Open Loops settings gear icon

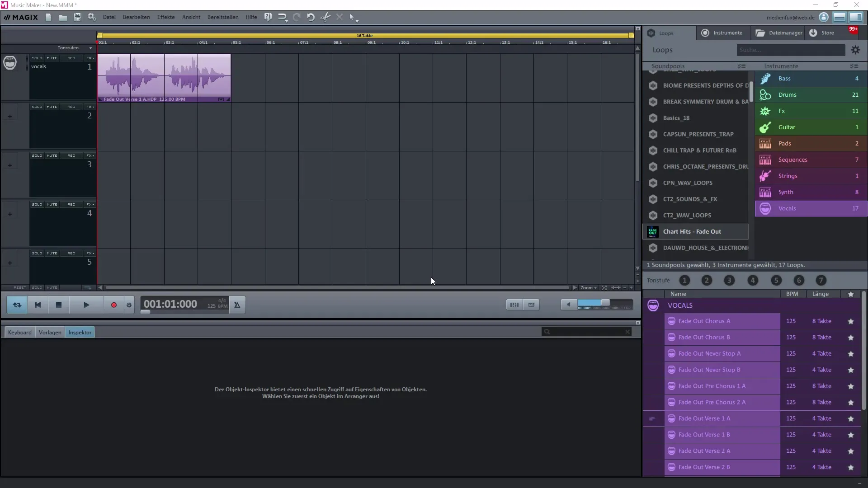point(855,50)
